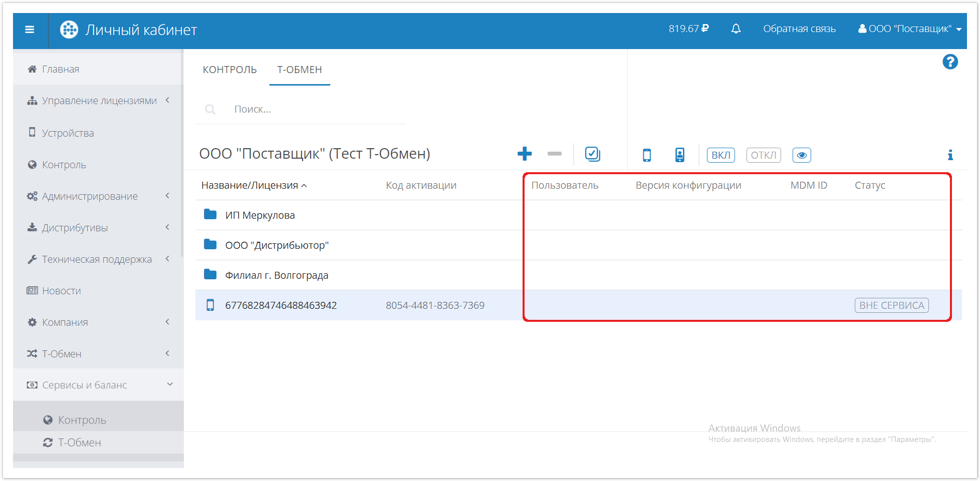This screenshot has height=481, width=980.
Task: Open Устройства in the sidebar
Action: (x=68, y=133)
